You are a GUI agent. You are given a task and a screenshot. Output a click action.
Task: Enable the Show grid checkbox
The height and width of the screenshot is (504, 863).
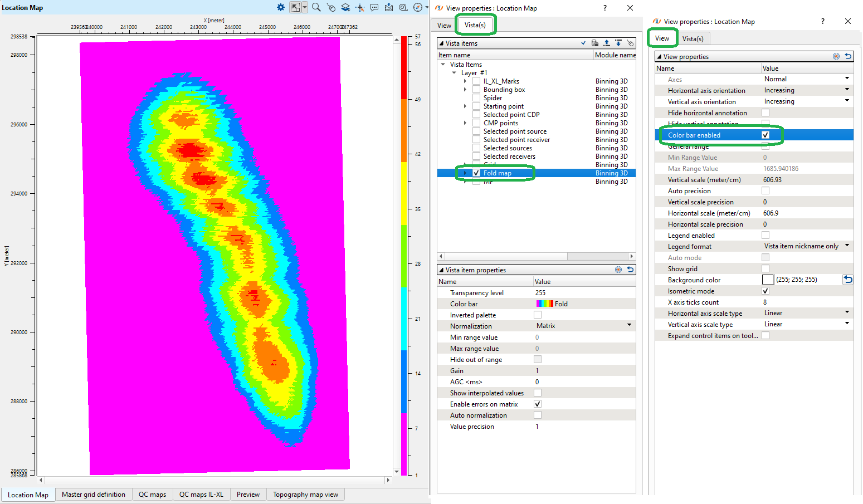[x=766, y=269]
